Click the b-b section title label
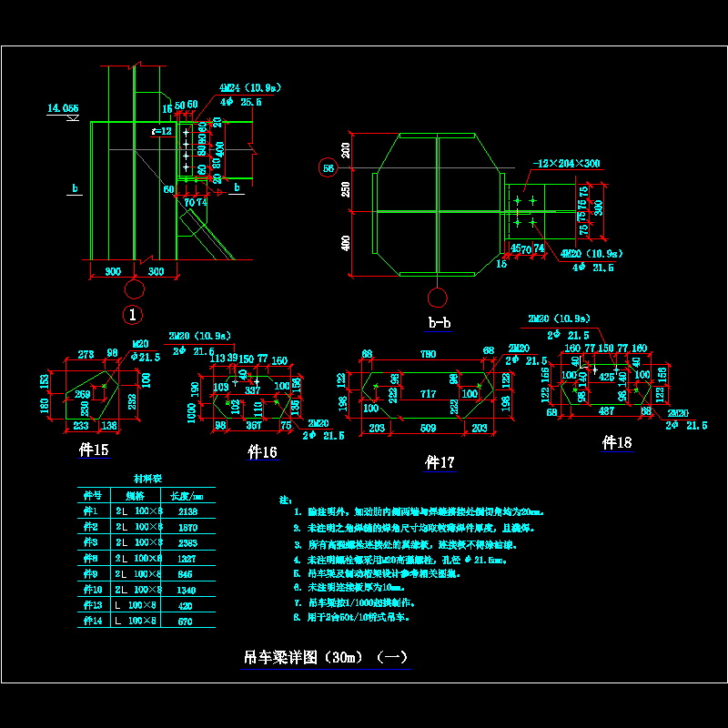728x728 pixels. [x=439, y=323]
